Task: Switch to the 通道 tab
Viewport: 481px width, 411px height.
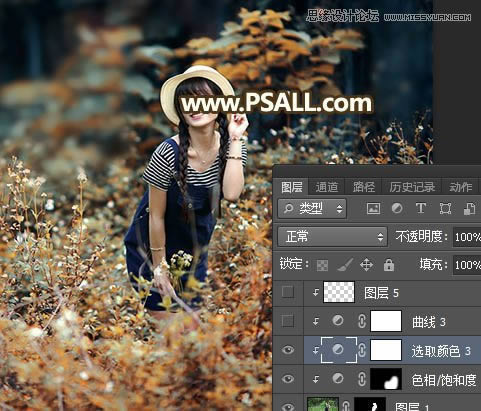Action: [326, 187]
